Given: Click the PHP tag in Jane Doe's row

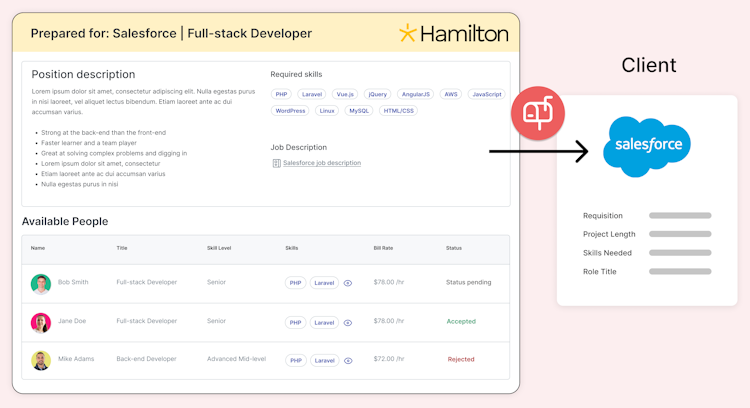Looking at the screenshot, I should (295, 323).
